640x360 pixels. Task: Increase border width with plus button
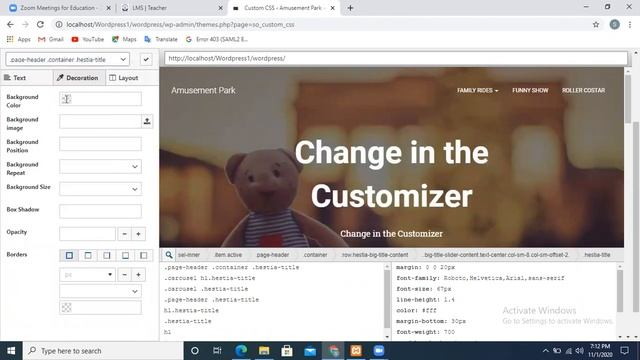138,275
